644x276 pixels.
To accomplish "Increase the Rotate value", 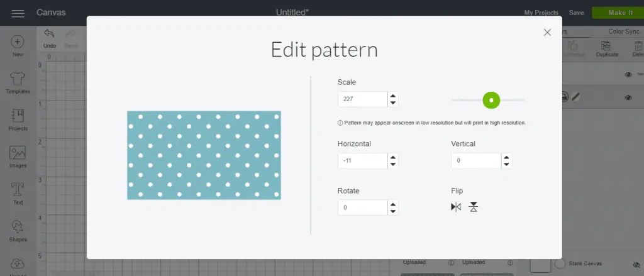I will [393, 204].
